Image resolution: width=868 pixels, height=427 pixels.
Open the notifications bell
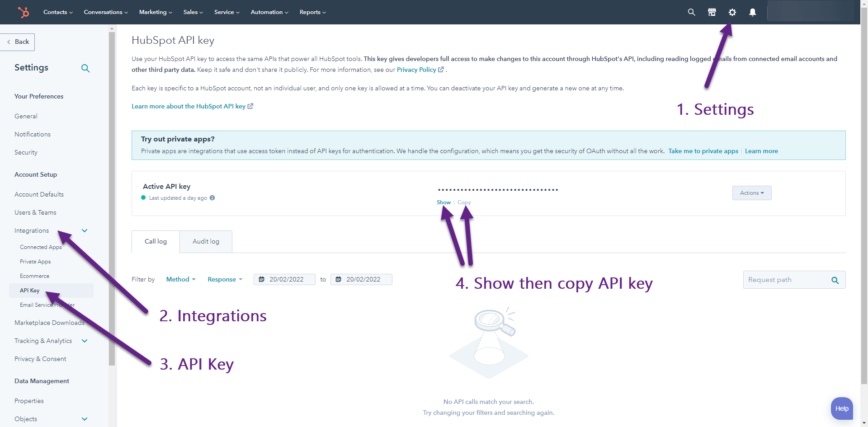pyautogui.click(x=752, y=12)
